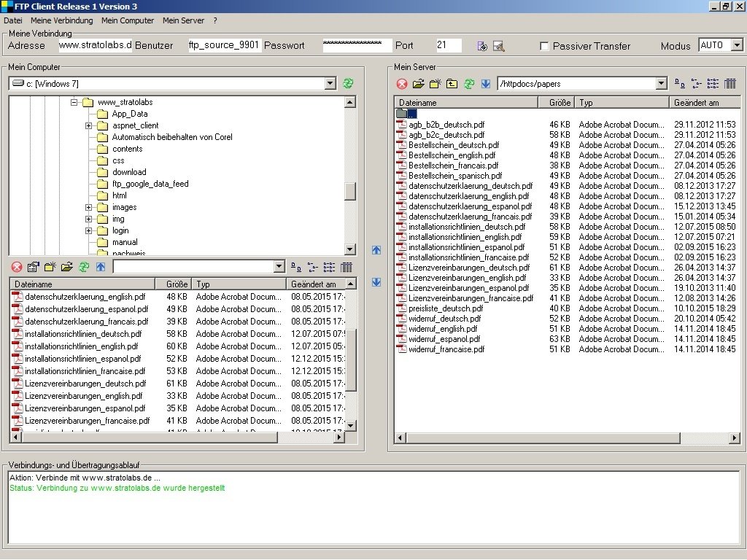The image size is (747, 560).
Task: Open the local drive c: dropdown
Action: (330, 84)
